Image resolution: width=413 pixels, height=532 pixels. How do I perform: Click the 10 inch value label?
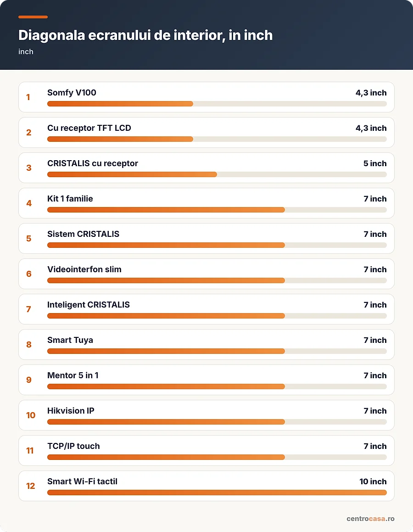click(x=373, y=482)
